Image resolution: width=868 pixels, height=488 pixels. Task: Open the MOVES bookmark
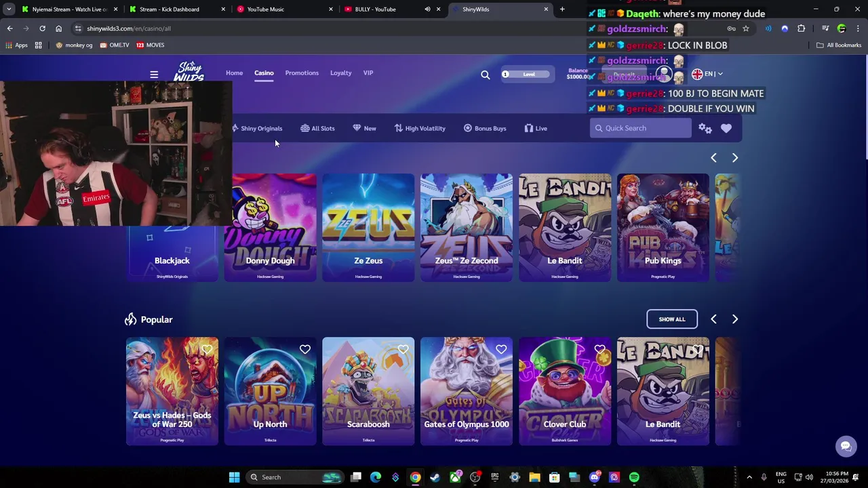[151, 45]
